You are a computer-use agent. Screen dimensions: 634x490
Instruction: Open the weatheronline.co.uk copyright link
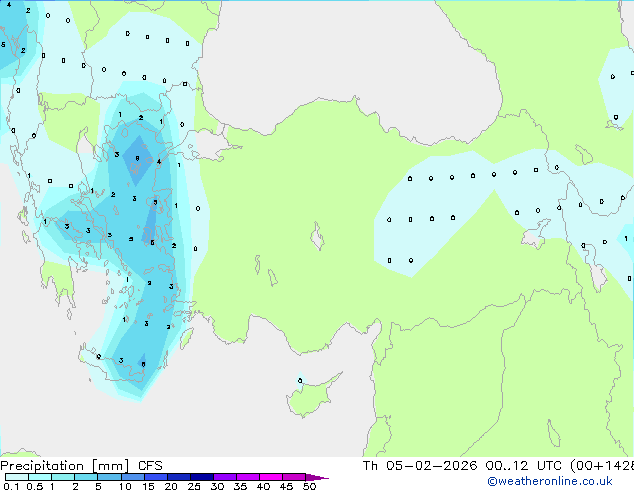(550, 481)
